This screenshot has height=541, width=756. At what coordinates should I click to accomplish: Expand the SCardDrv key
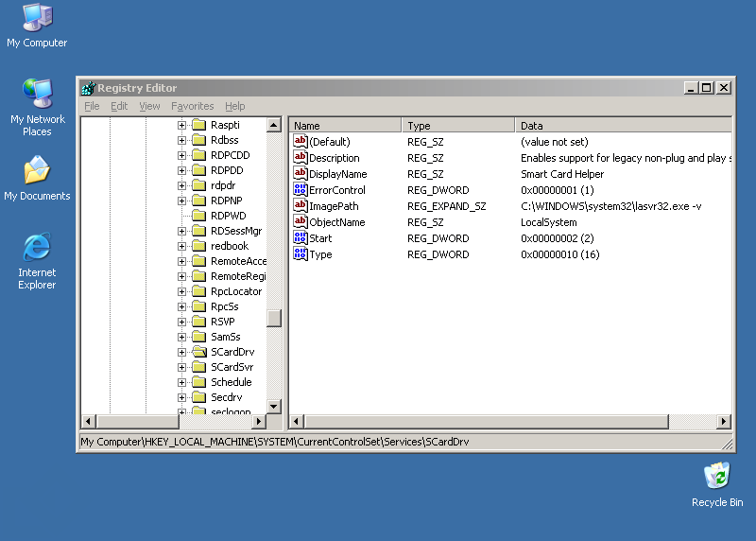[181, 352]
